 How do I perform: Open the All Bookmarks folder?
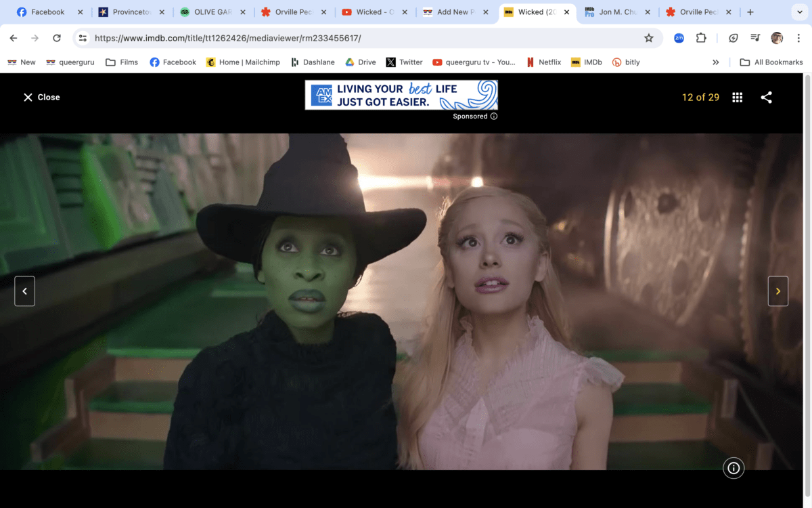pyautogui.click(x=771, y=62)
